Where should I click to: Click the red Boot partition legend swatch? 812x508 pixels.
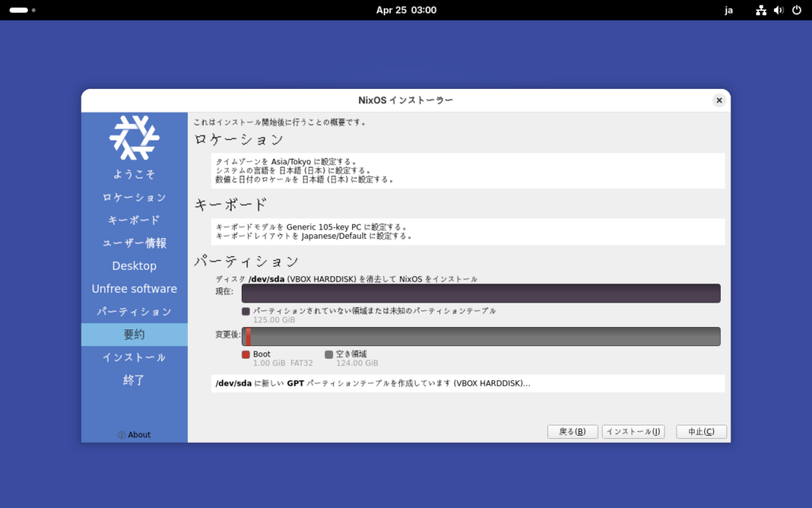click(x=246, y=354)
